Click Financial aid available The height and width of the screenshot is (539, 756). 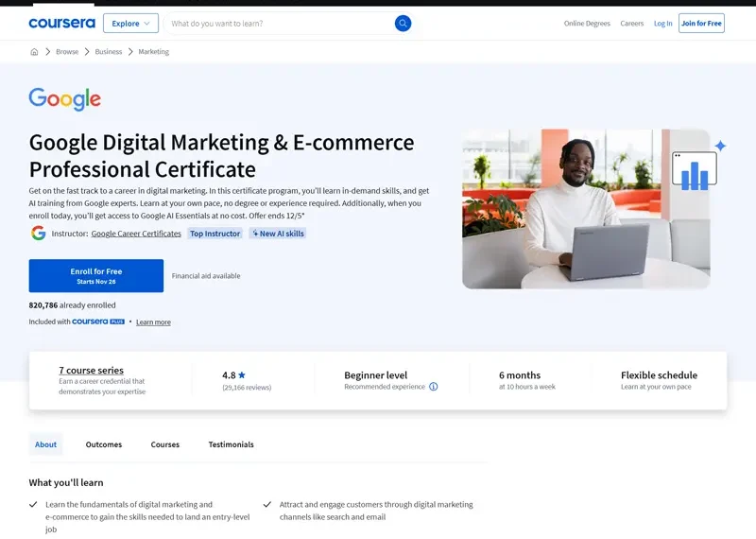(x=206, y=276)
